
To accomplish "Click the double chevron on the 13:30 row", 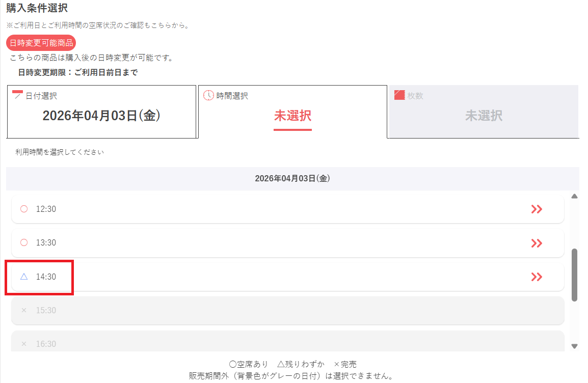I will point(536,243).
